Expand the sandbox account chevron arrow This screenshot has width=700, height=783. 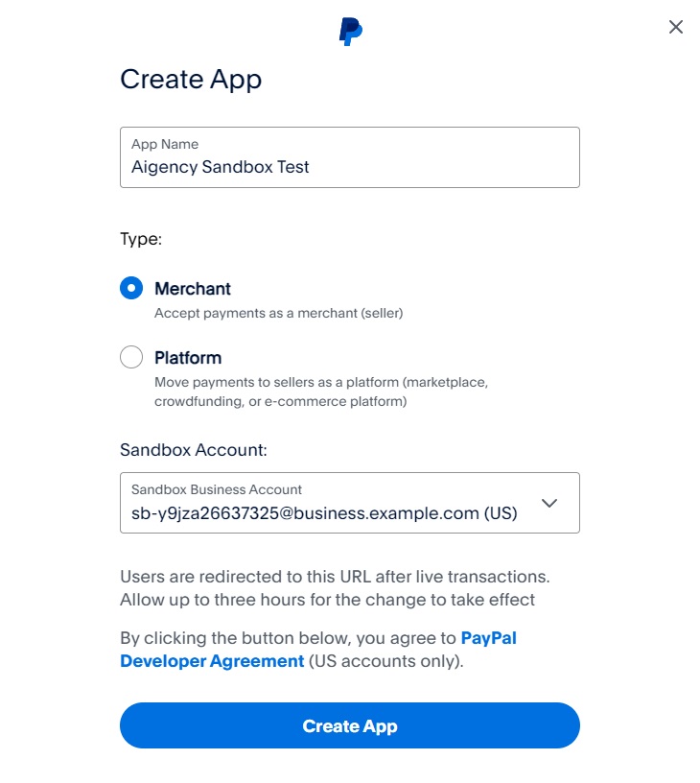[549, 503]
